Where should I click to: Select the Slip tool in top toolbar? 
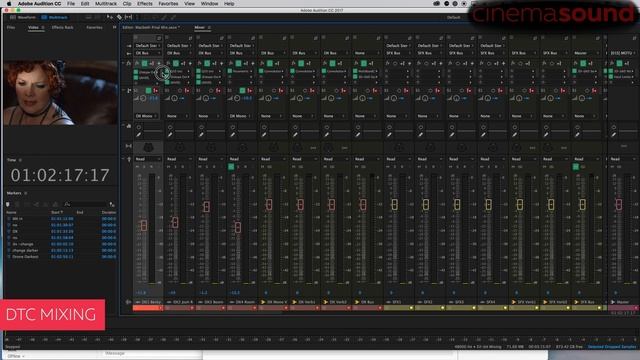pos(129,17)
